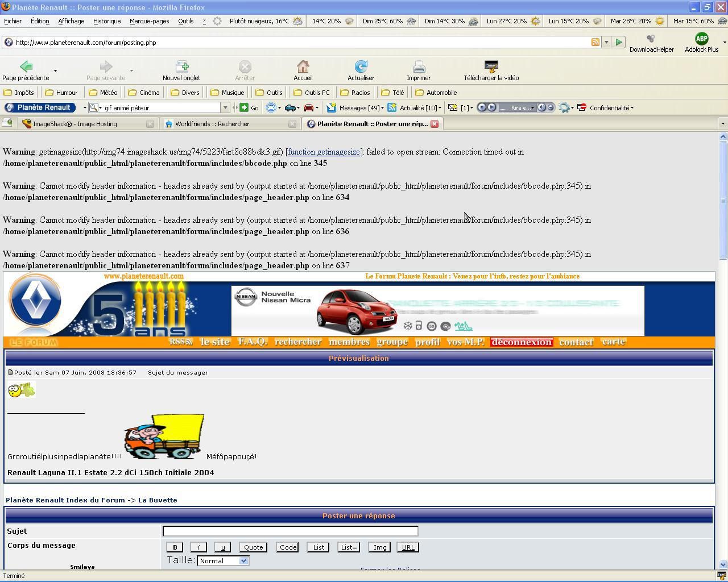Open Affichage menu

click(x=71, y=21)
